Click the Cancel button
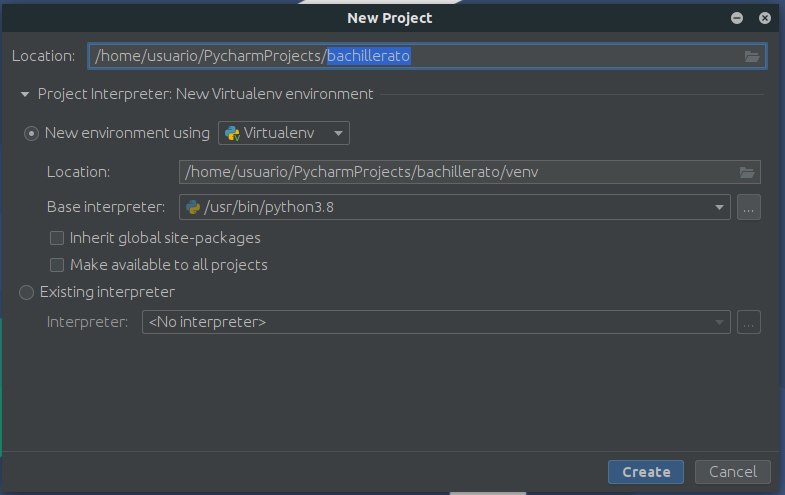 [733, 472]
